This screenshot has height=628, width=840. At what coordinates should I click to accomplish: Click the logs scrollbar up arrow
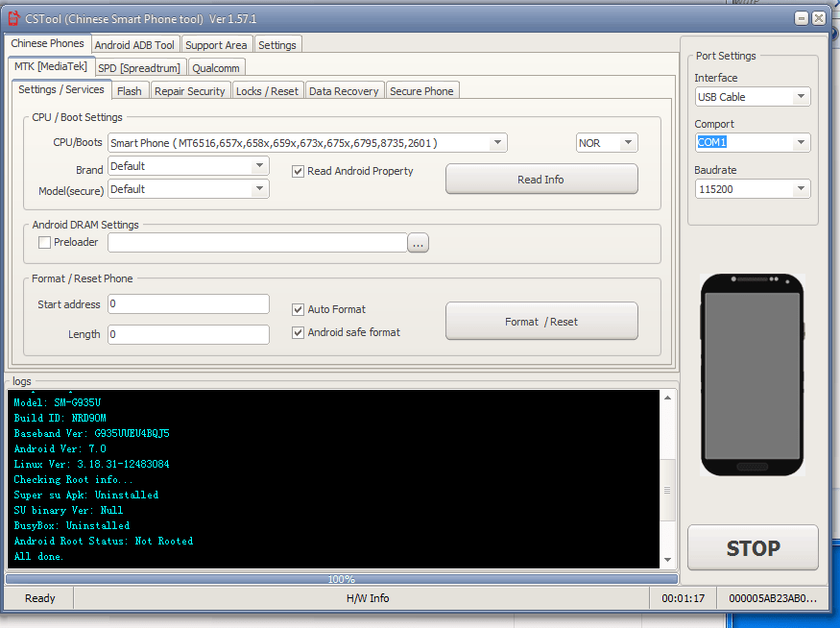tap(667, 398)
